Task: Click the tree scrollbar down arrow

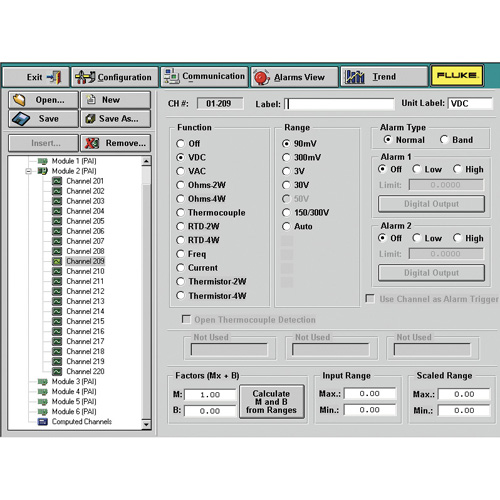Action: [x=146, y=424]
